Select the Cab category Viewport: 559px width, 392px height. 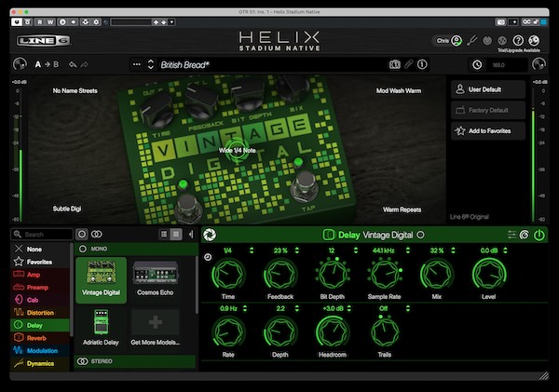40,300
